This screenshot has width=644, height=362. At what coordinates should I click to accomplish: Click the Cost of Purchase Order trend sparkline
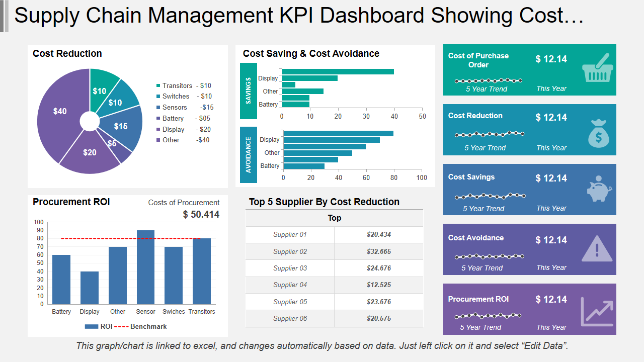click(488, 80)
